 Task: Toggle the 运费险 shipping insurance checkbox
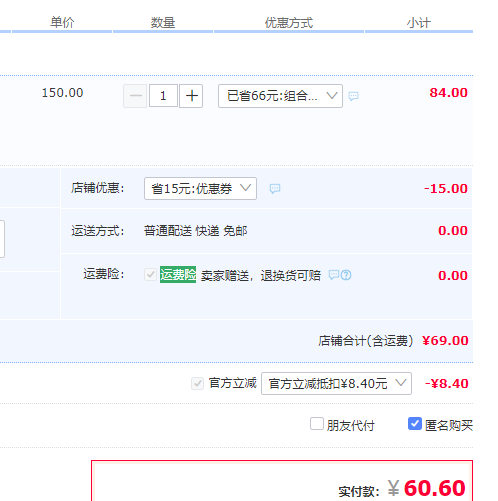point(150,275)
